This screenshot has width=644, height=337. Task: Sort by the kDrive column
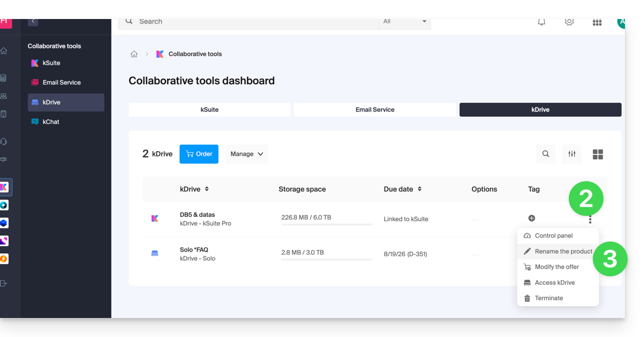pyautogui.click(x=194, y=189)
